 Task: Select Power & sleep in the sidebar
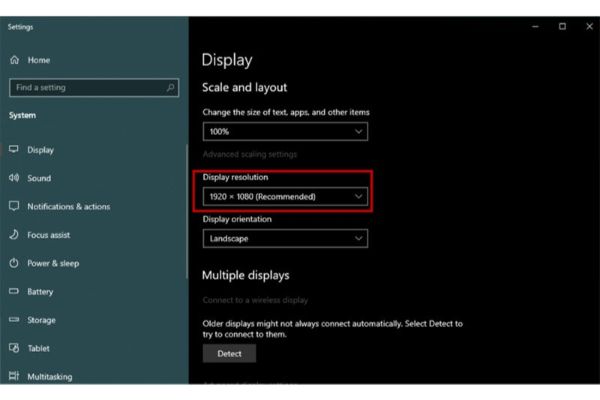[x=53, y=263]
